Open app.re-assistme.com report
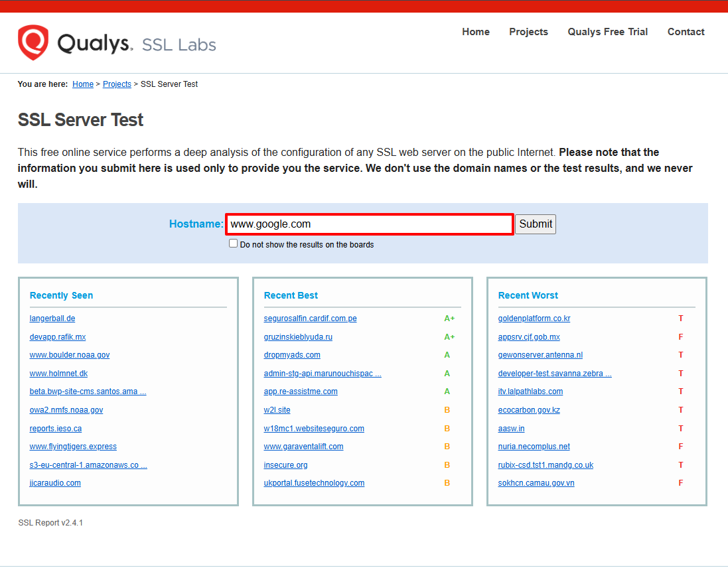Screen dimensions: 728x568 (x=301, y=391)
